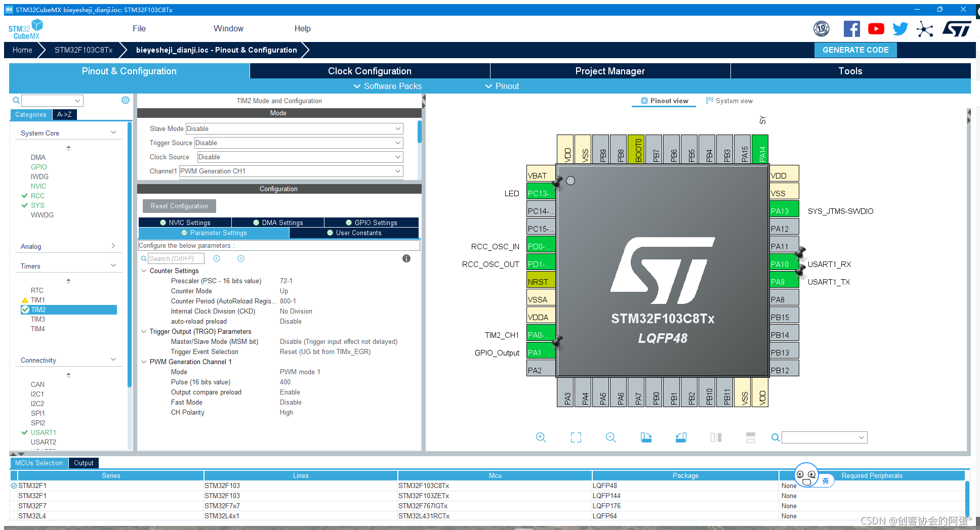
Task: Switch to Clock Configuration tab
Action: 370,71
